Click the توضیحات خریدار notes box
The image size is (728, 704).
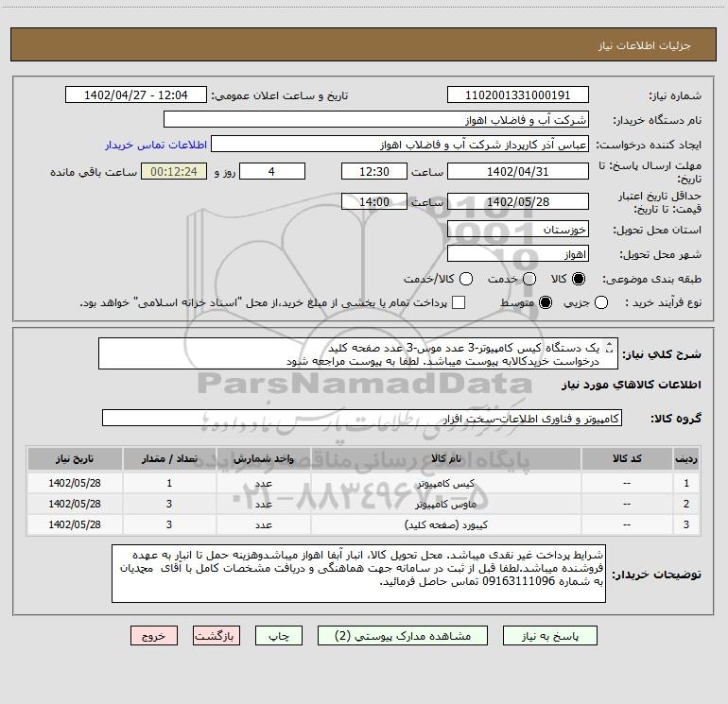coord(358,574)
